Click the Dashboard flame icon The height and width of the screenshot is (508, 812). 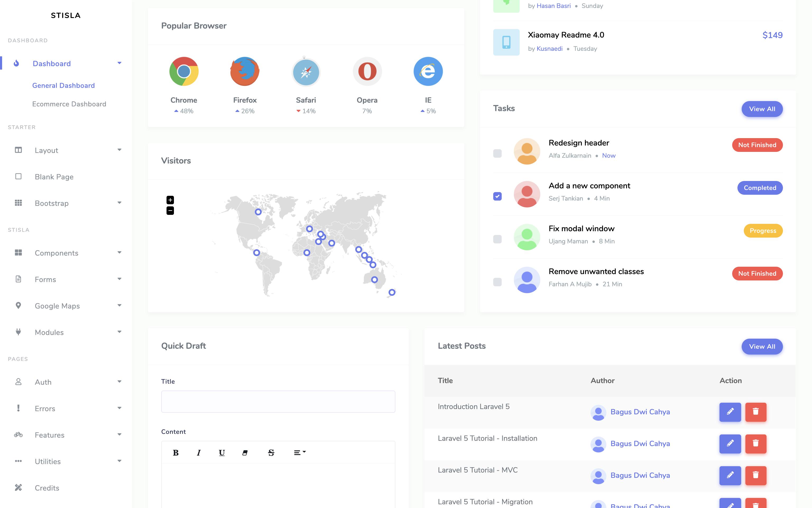tap(16, 63)
